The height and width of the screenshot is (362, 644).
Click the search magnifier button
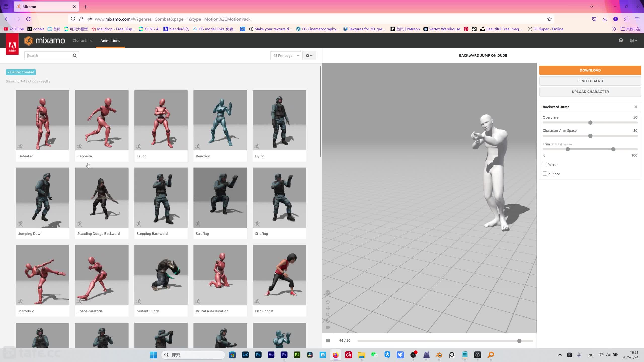pyautogui.click(x=75, y=56)
